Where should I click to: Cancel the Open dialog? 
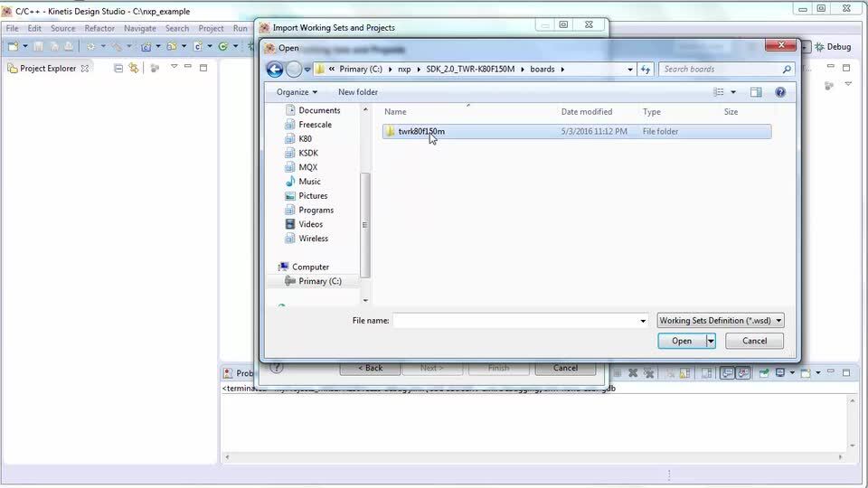pos(754,341)
